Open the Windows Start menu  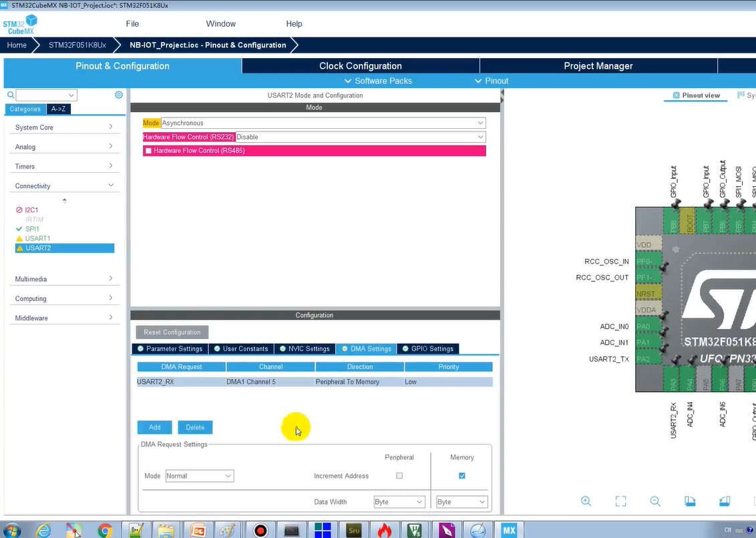click(x=11, y=530)
